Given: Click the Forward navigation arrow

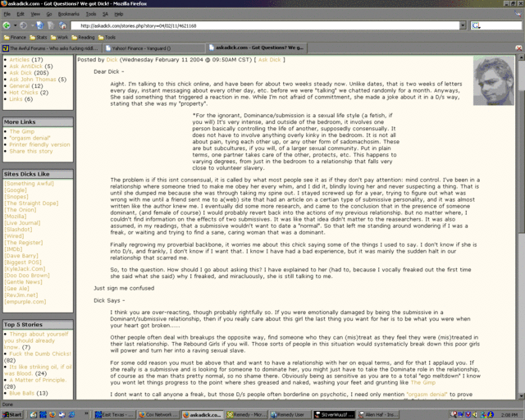Looking at the screenshot, I should coord(23,25).
